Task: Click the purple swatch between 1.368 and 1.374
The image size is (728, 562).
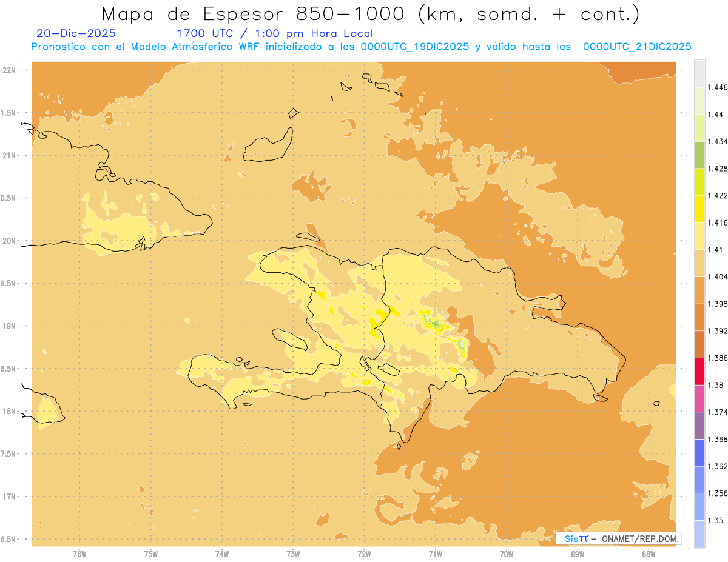Action: point(699,426)
